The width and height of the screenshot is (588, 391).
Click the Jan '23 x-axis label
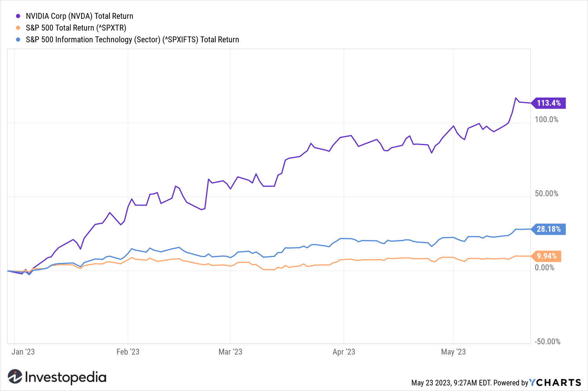[x=23, y=352]
